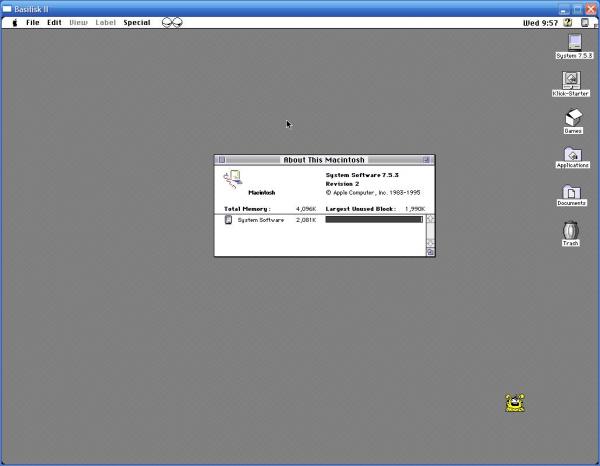Click the scroll down arrow in About window
The image size is (600, 466).
pyautogui.click(x=430, y=243)
